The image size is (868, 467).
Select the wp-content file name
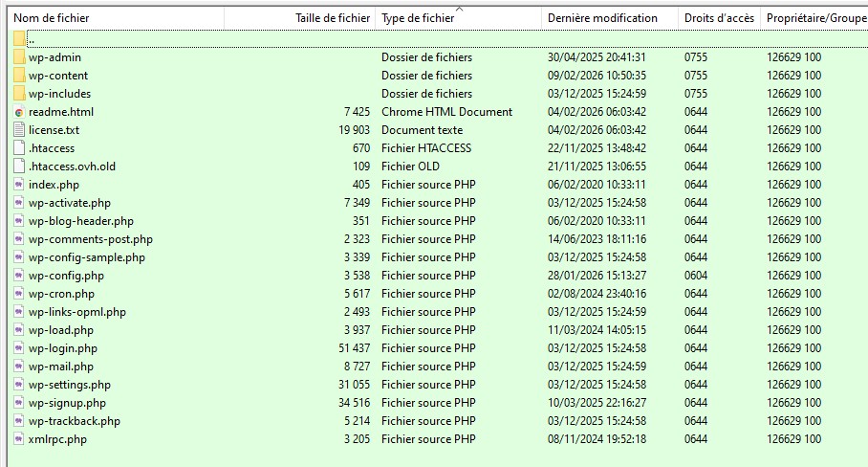58,76
